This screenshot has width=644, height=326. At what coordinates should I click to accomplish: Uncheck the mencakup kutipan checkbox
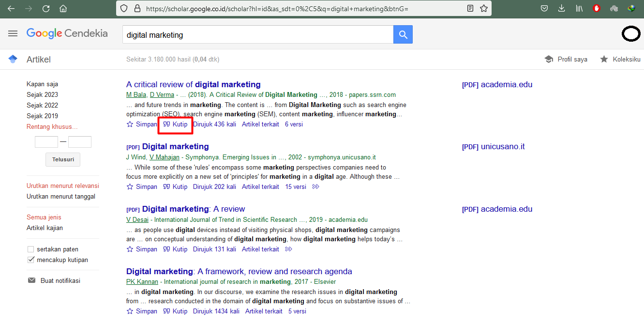(31, 260)
